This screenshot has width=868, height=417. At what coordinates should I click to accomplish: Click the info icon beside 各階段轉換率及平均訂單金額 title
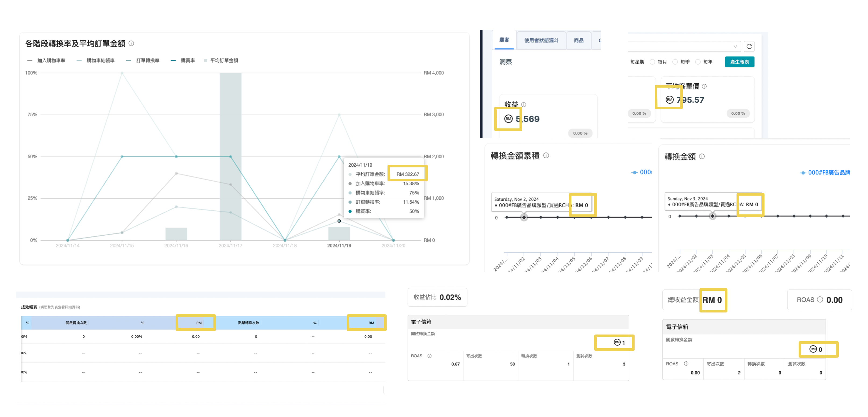131,44
